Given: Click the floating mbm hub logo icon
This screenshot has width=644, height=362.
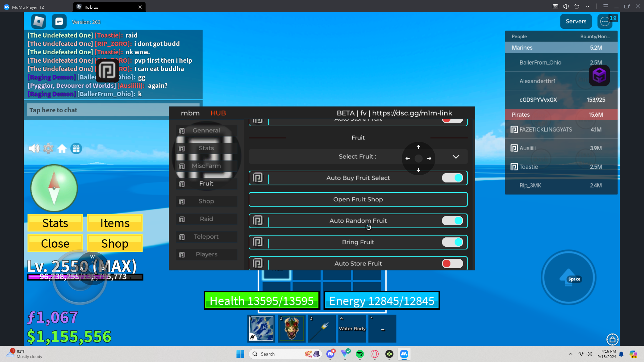Looking at the screenshot, I should tap(107, 70).
